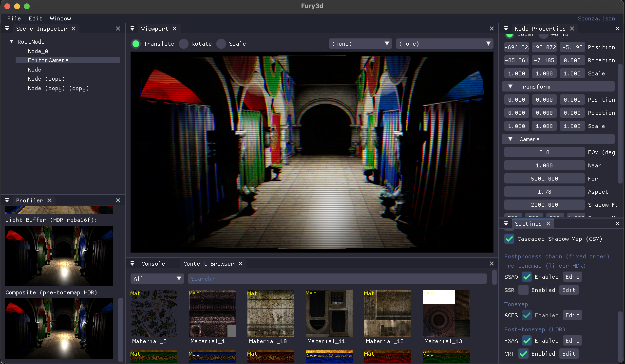Viewport: 625px width, 364px height.
Task: Close the Profiler tab
Action: pos(50,200)
